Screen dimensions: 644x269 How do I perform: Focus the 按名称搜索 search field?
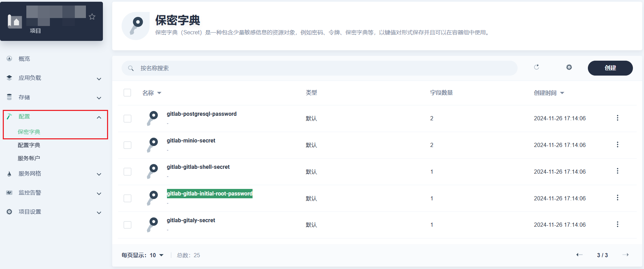(319, 68)
